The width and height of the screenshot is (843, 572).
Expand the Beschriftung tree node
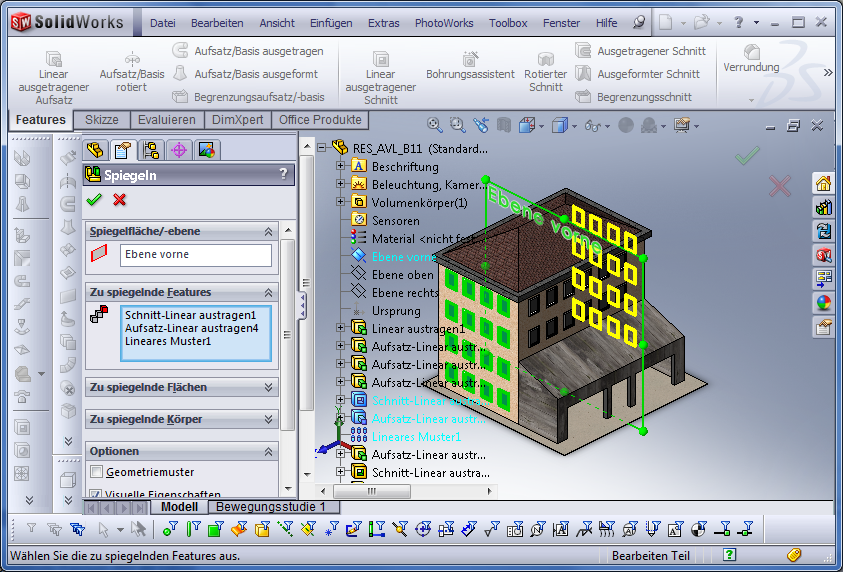[341, 167]
